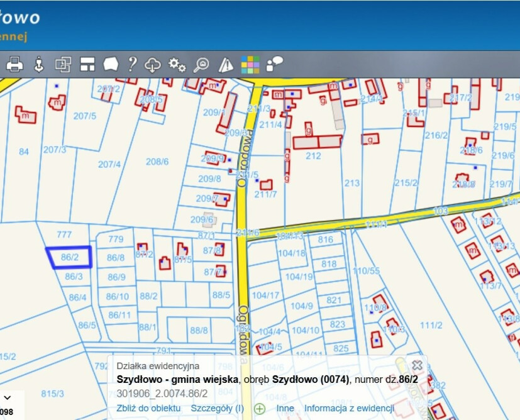
Task: Click parcel label 208/6
Action: pos(157,162)
